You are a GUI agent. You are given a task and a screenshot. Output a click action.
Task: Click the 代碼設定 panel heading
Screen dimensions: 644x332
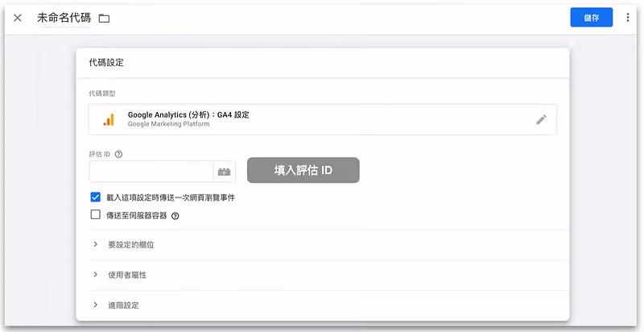pyautogui.click(x=106, y=63)
